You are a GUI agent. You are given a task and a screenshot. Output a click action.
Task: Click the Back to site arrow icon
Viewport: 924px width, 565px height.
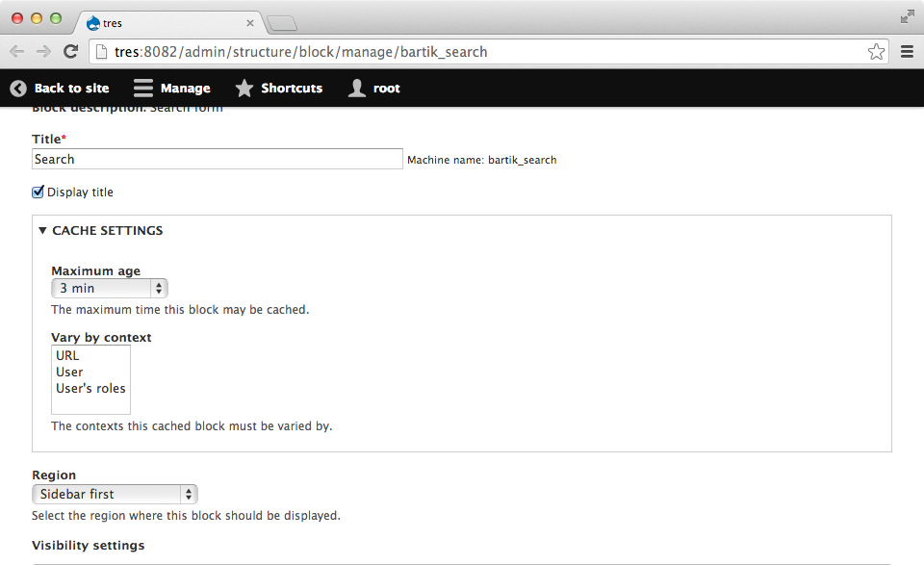17,88
